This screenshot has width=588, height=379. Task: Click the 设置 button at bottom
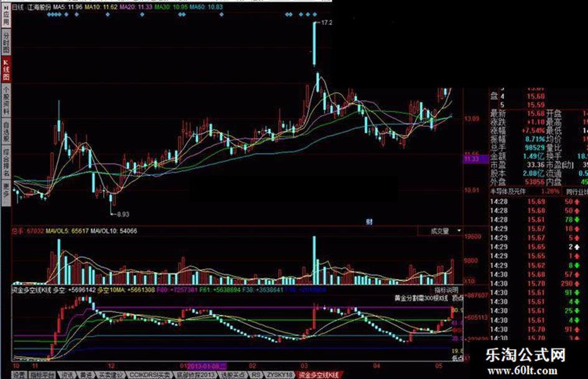(x=19, y=375)
